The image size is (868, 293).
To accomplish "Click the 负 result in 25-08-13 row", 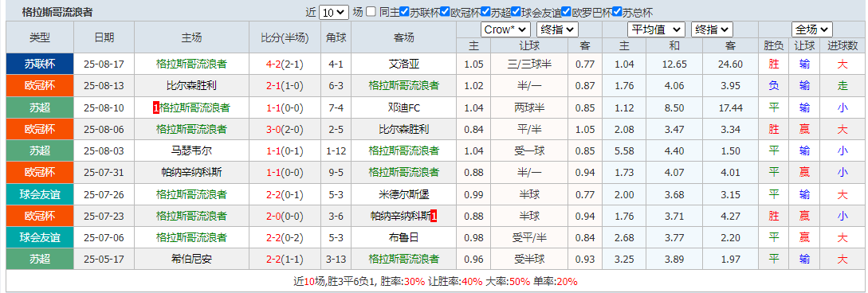I will (773, 86).
